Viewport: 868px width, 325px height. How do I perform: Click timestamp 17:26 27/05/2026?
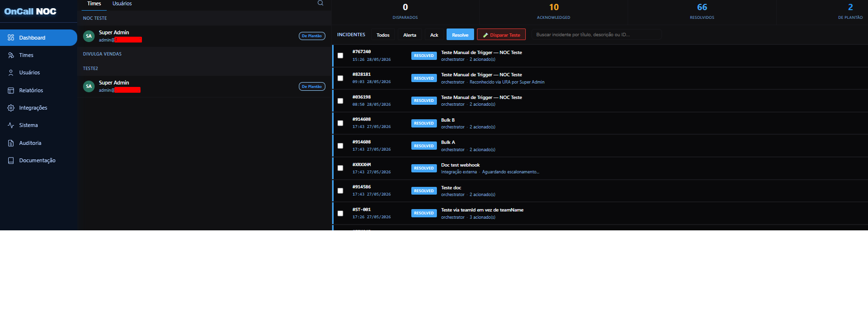click(372, 217)
